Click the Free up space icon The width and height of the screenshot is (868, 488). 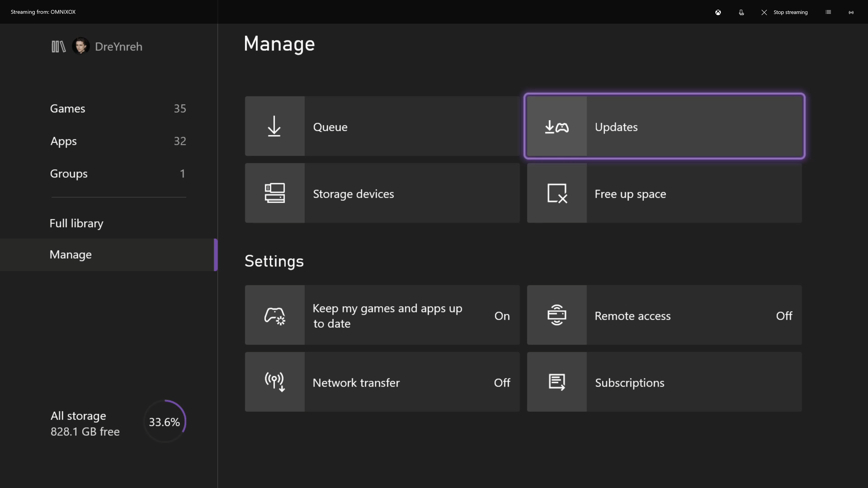[557, 193]
